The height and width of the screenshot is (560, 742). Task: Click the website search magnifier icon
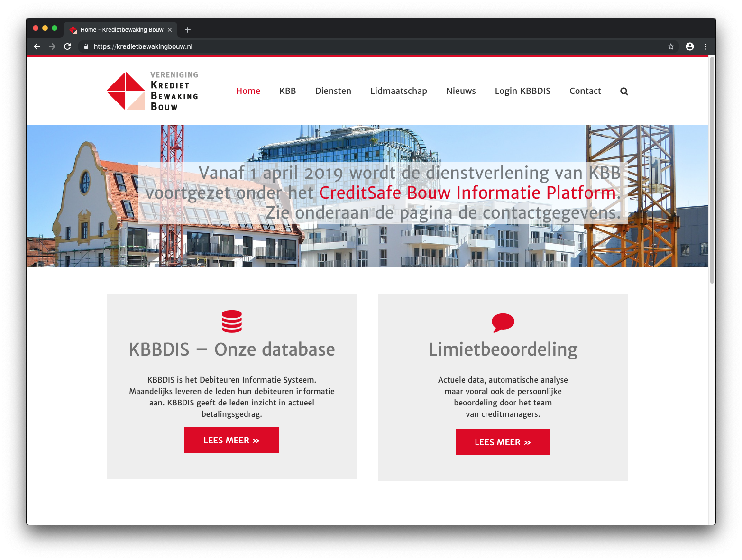tap(624, 92)
